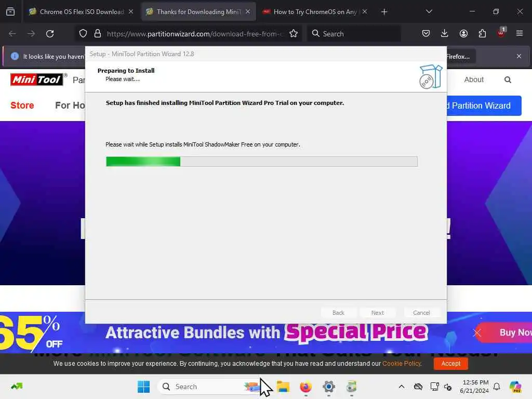Open File Explorer from taskbar
Screen dimensions: 532x399
click(x=283, y=387)
